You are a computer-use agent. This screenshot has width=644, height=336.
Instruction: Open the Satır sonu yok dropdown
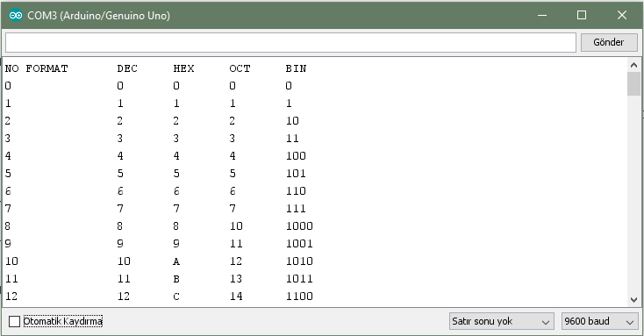point(501,321)
